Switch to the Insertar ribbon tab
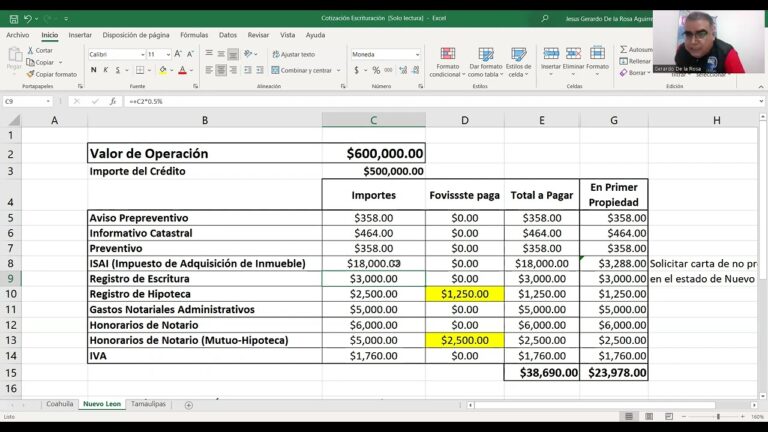 (x=80, y=35)
